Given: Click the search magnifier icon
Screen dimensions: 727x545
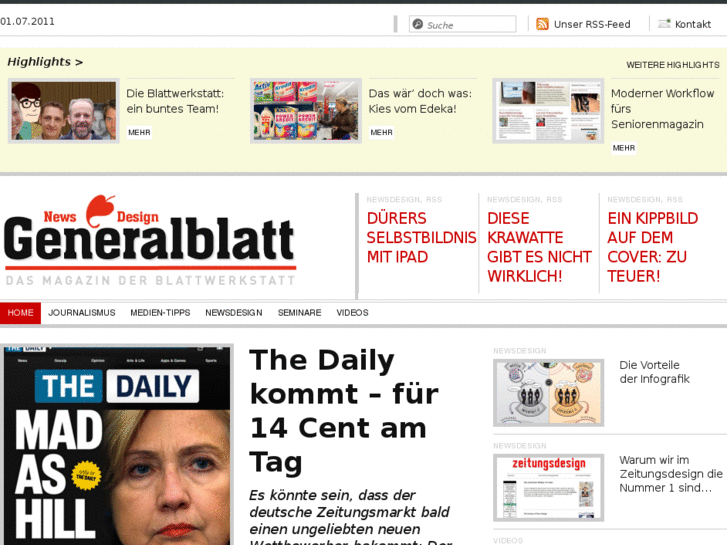Looking at the screenshot, I should [x=418, y=24].
